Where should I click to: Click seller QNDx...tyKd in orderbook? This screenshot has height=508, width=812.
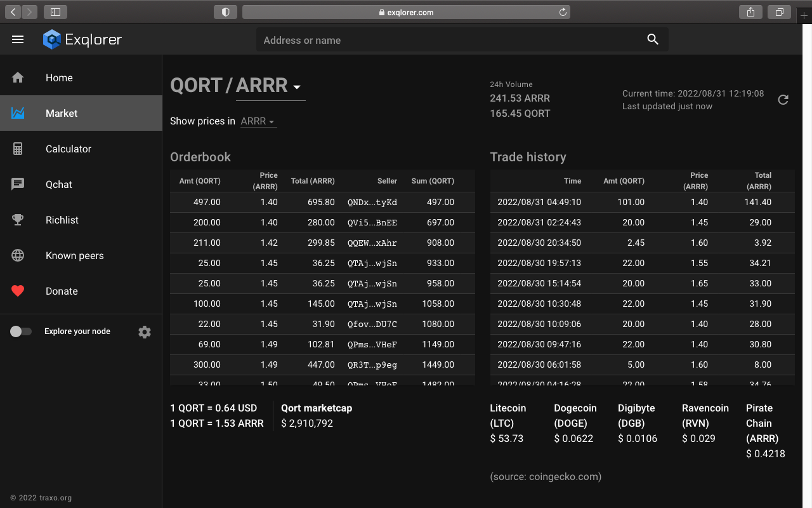point(372,202)
